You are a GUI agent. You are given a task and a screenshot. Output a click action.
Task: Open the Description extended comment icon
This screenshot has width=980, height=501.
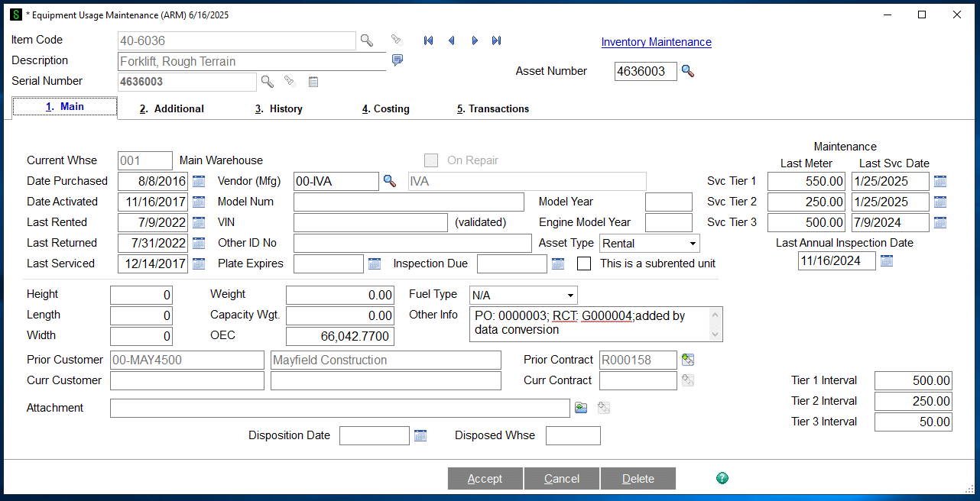(x=398, y=60)
